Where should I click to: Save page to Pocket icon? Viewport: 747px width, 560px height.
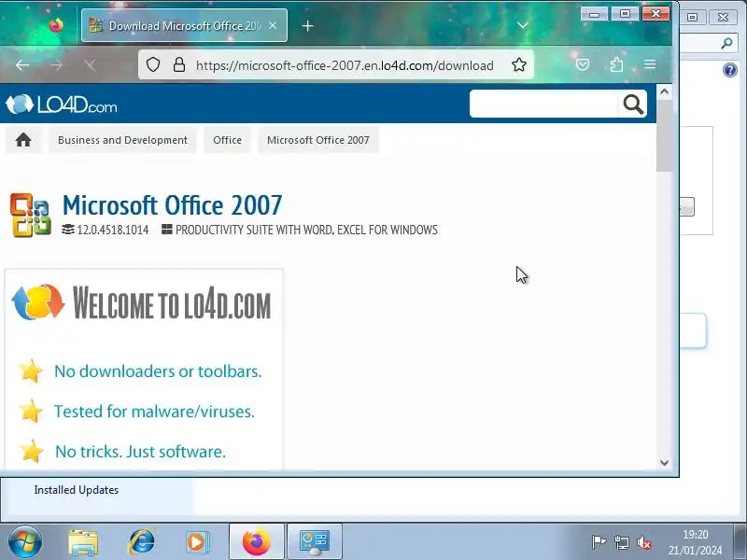[x=582, y=64]
